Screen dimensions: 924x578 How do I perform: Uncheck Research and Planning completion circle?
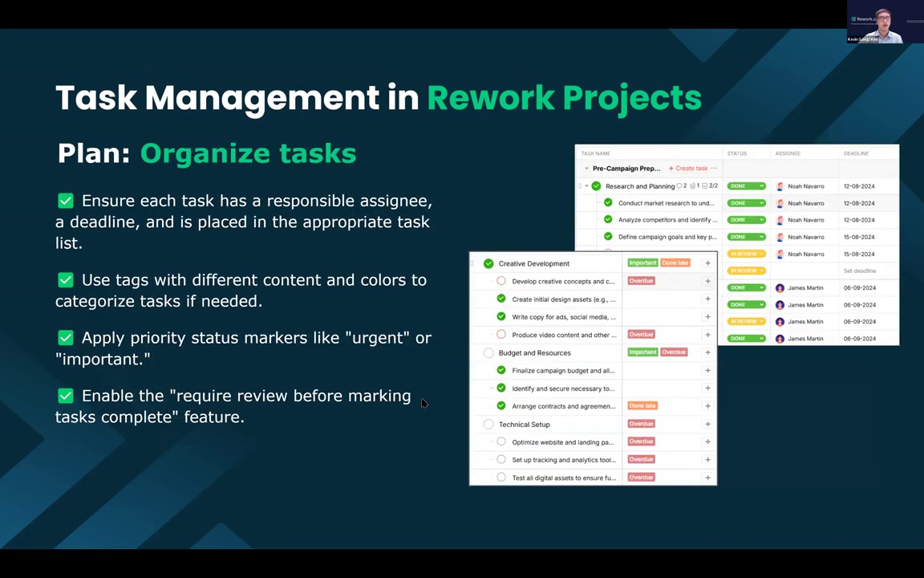(x=597, y=185)
